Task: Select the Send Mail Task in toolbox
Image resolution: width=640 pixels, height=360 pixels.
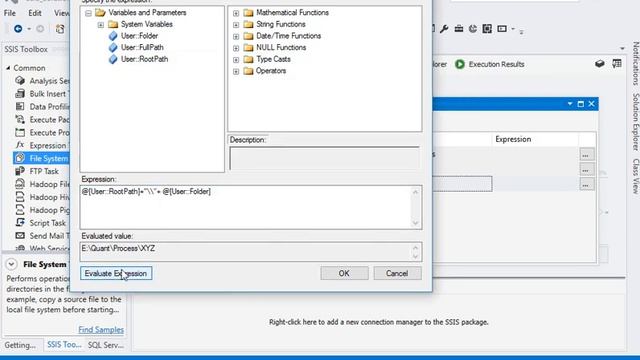Action: 42,236
